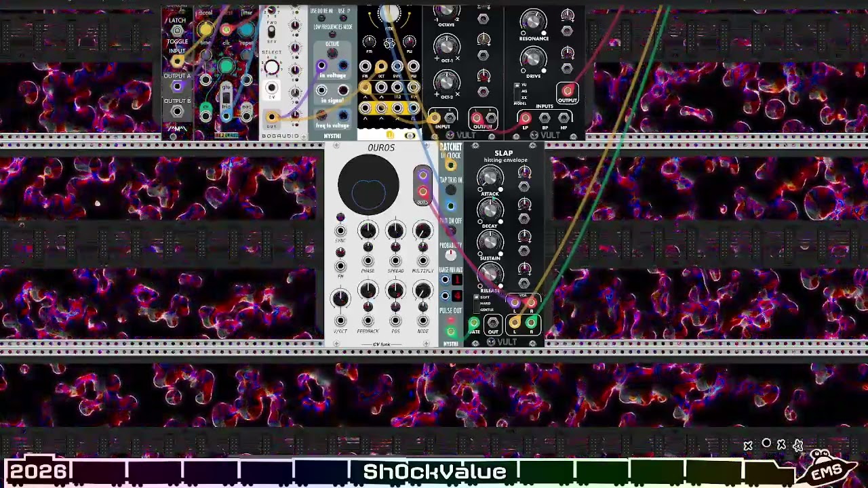Click the red OUTS jack on OUROS

[x=422, y=192]
